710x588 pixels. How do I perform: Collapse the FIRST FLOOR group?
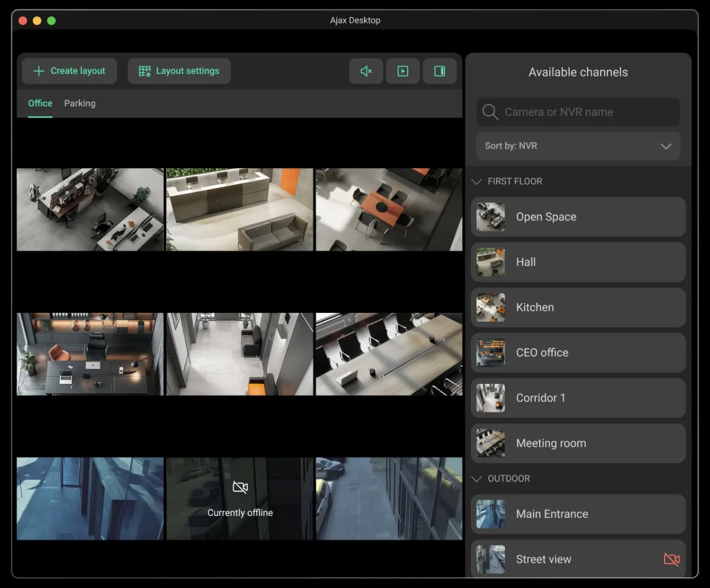[x=476, y=182]
